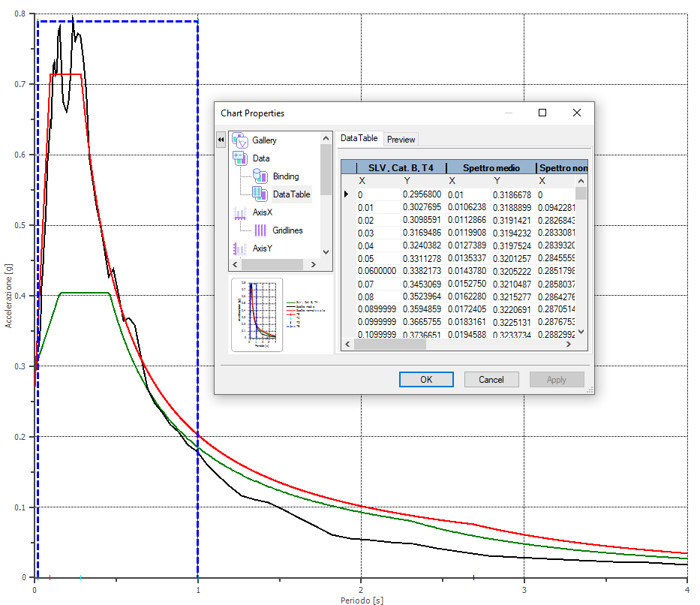The width and height of the screenshot is (700, 605).
Task: Click the Cancel button
Action: 491,380
